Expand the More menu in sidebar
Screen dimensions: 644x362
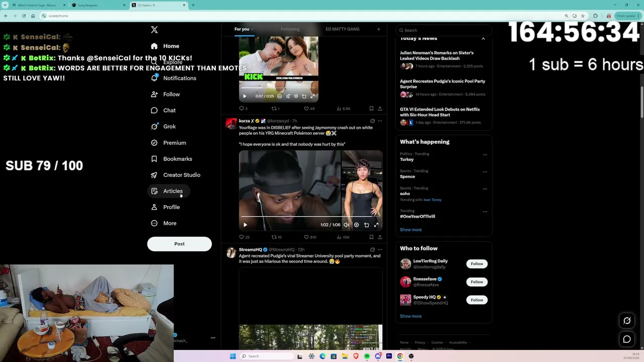pyautogui.click(x=164, y=223)
